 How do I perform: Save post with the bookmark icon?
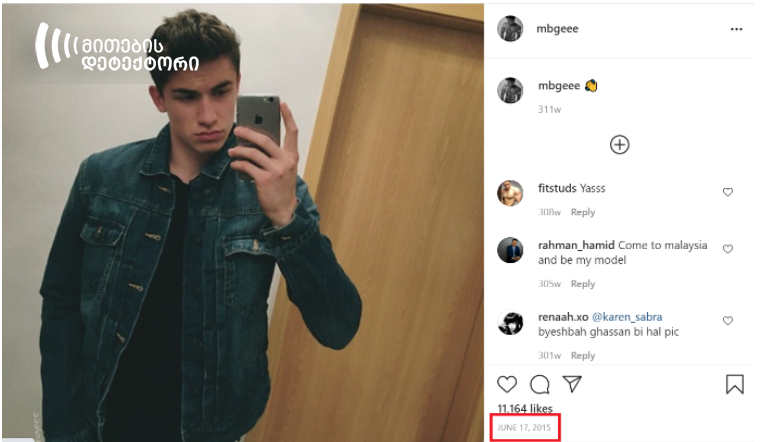tap(735, 384)
